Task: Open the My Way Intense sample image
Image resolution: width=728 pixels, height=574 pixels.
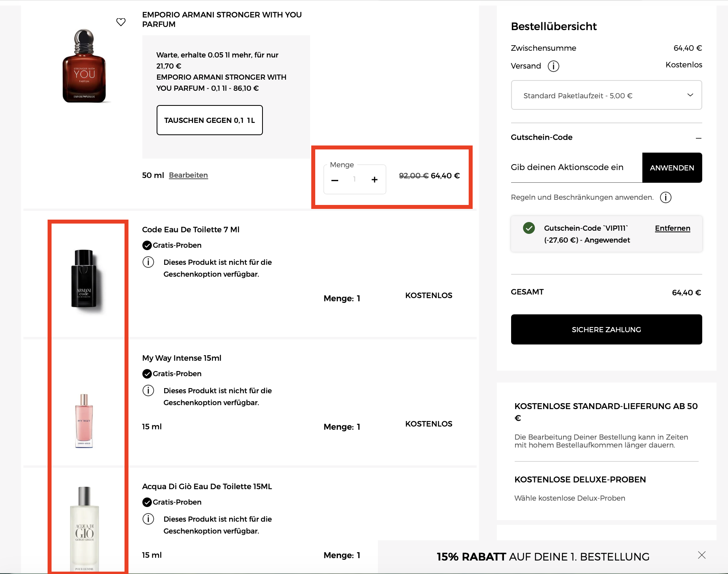Action: [84, 421]
